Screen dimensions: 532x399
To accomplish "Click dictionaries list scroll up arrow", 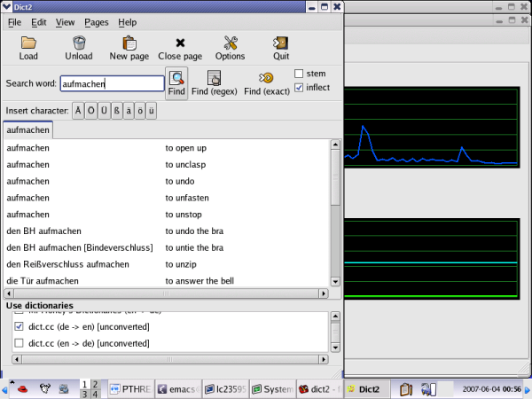I will [335, 317].
